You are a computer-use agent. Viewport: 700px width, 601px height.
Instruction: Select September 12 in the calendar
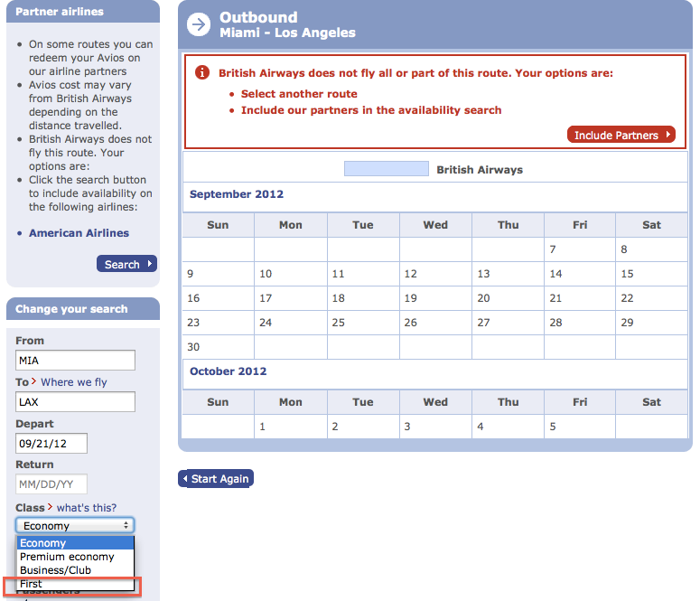[435, 274]
